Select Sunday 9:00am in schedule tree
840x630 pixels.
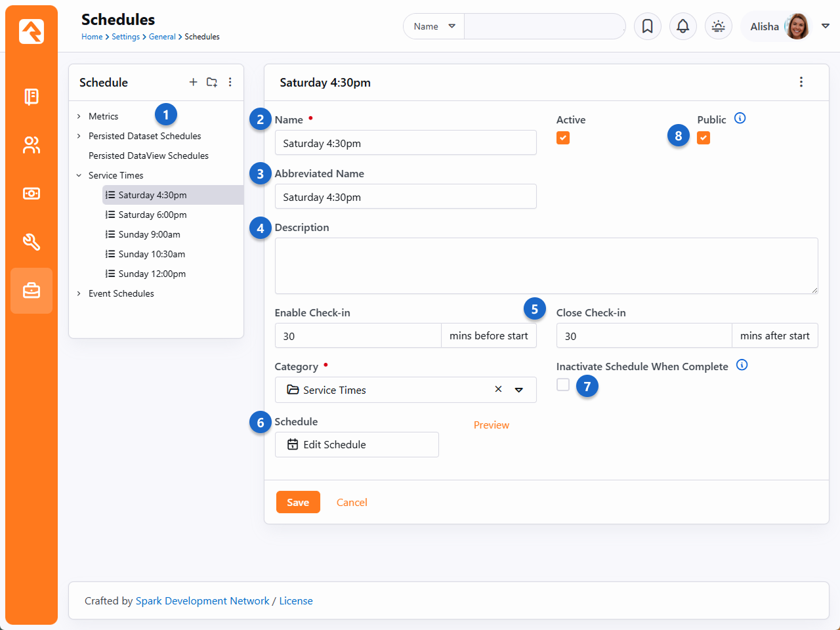pyautogui.click(x=149, y=234)
